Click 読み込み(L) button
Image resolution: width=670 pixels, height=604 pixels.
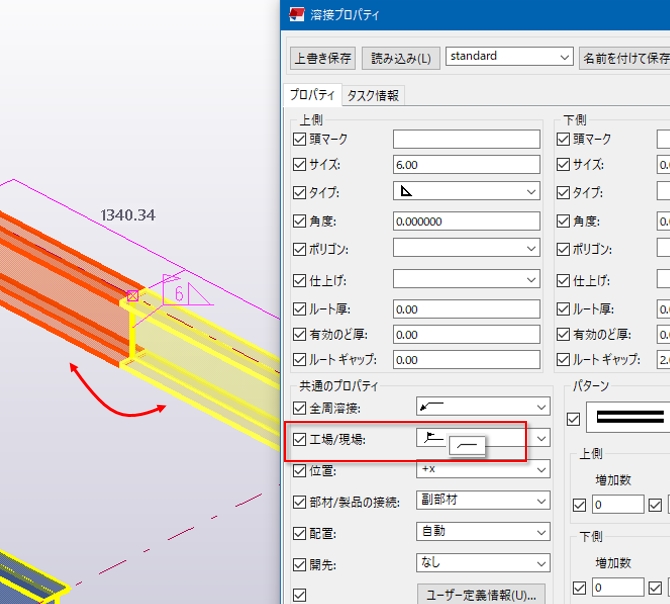click(x=401, y=58)
